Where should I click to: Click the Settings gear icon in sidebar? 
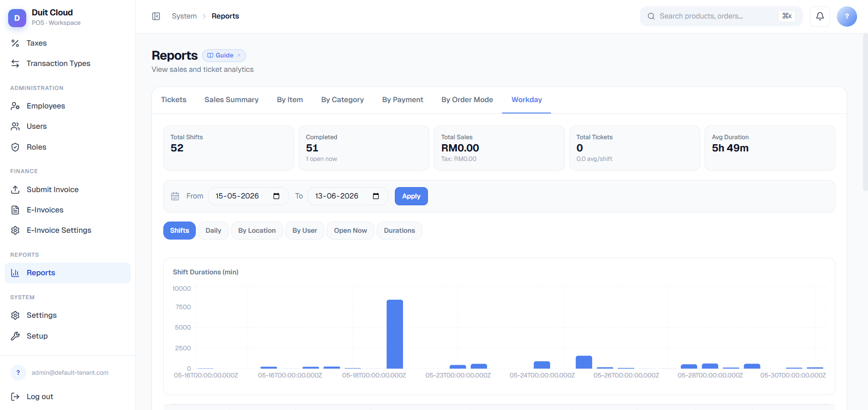pos(15,315)
